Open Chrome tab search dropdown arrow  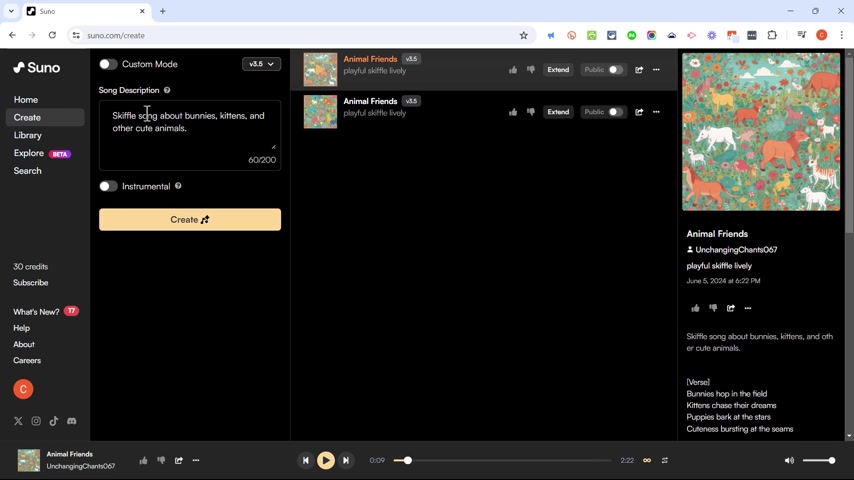click(11, 11)
